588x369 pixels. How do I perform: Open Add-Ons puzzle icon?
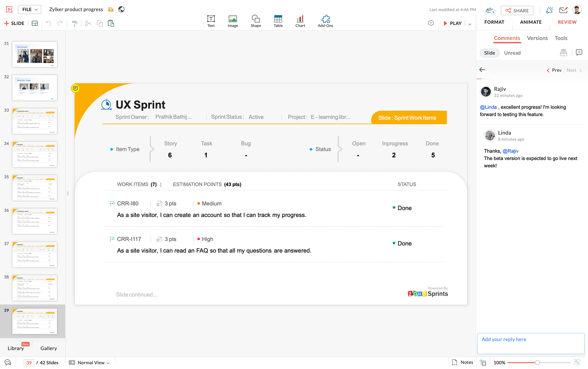tap(325, 21)
